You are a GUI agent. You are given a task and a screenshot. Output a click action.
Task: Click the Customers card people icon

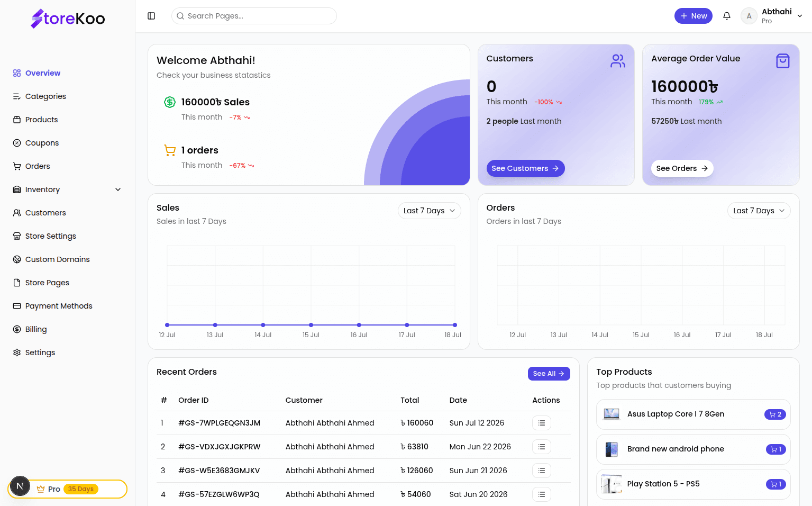[x=618, y=61]
